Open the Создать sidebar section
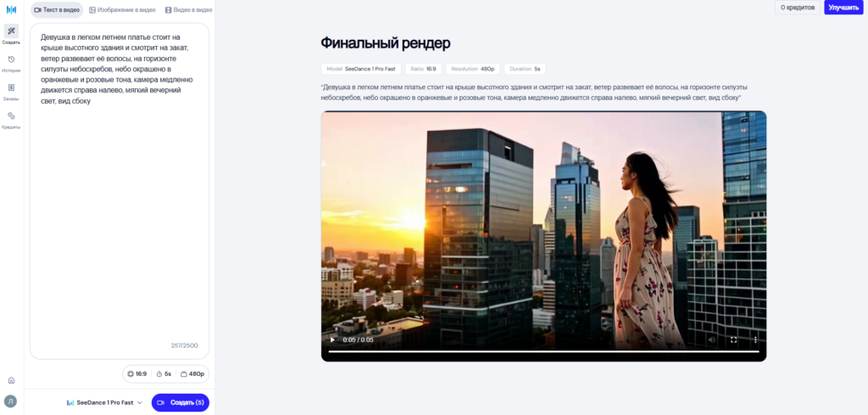Image resolution: width=868 pixels, height=415 pixels. coord(11,34)
